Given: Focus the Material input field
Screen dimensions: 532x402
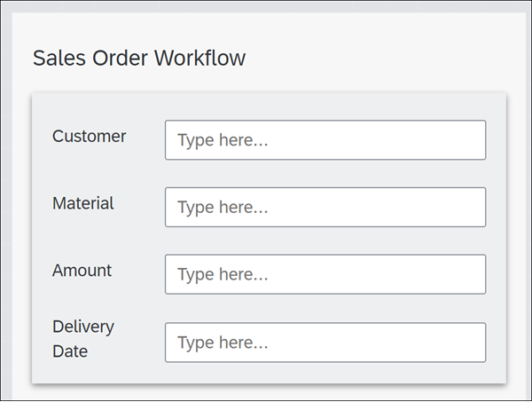Looking at the screenshot, I should [x=325, y=207].
